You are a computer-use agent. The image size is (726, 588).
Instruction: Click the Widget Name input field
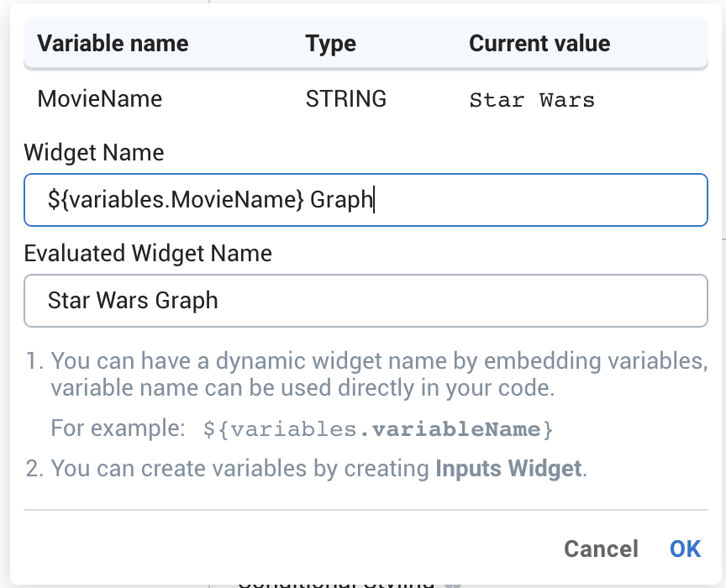tap(365, 200)
